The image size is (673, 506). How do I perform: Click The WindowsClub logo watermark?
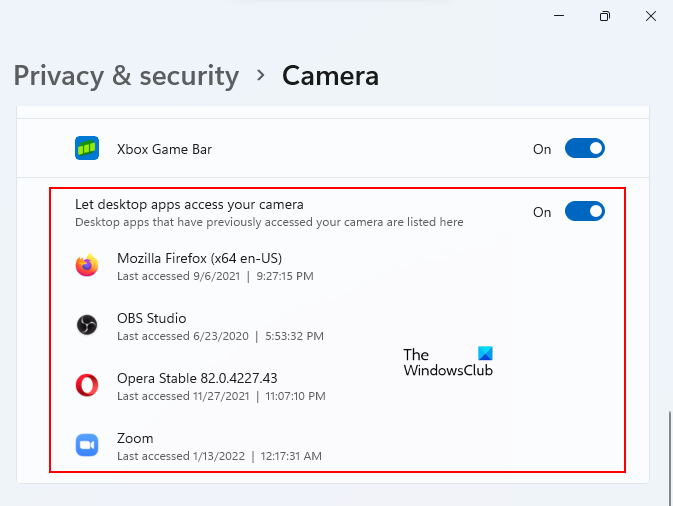point(448,362)
